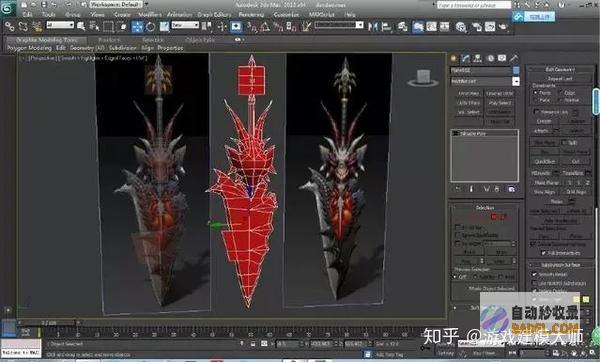Open the Material Editor icon
This screenshot has width=600, height=362.
point(461,26)
